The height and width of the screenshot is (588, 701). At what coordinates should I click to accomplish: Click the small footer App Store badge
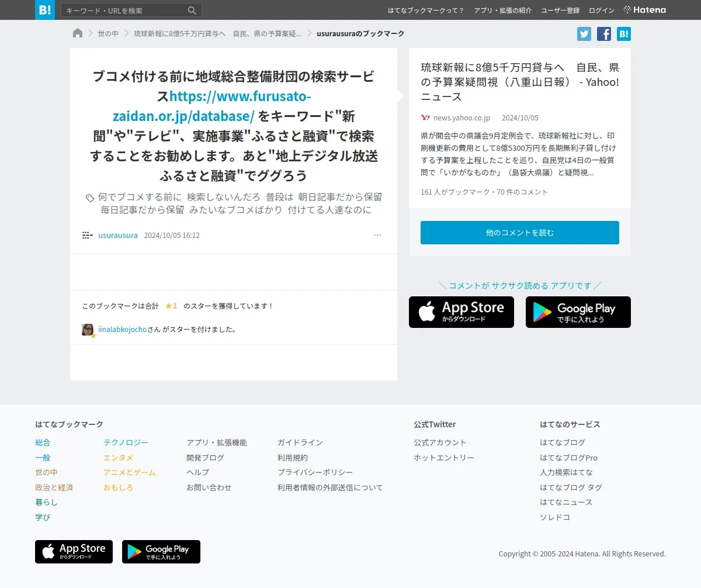click(74, 552)
